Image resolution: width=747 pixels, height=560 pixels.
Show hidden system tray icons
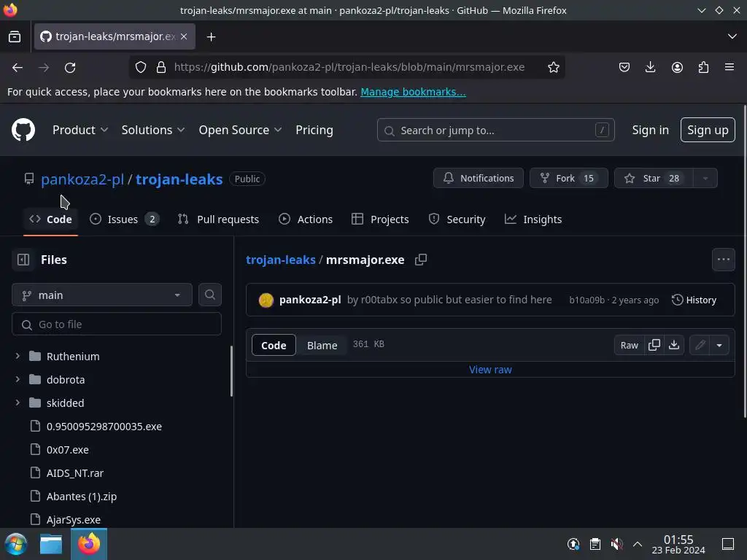(638, 544)
